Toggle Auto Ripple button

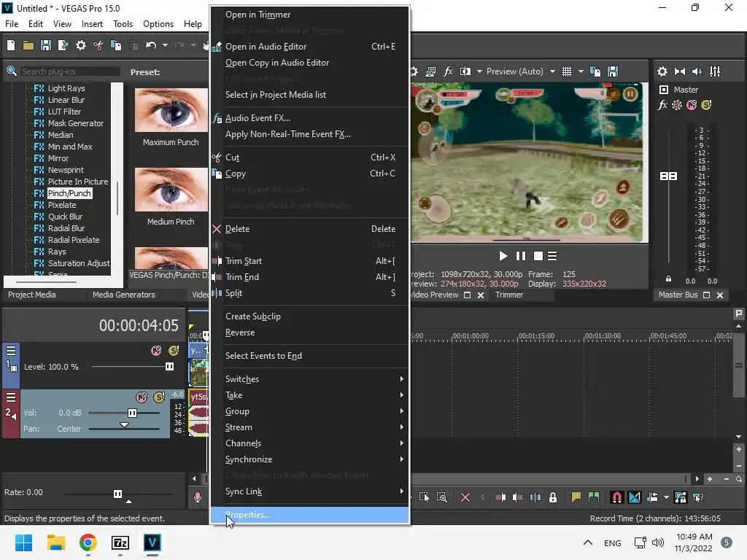coord(652,497)
